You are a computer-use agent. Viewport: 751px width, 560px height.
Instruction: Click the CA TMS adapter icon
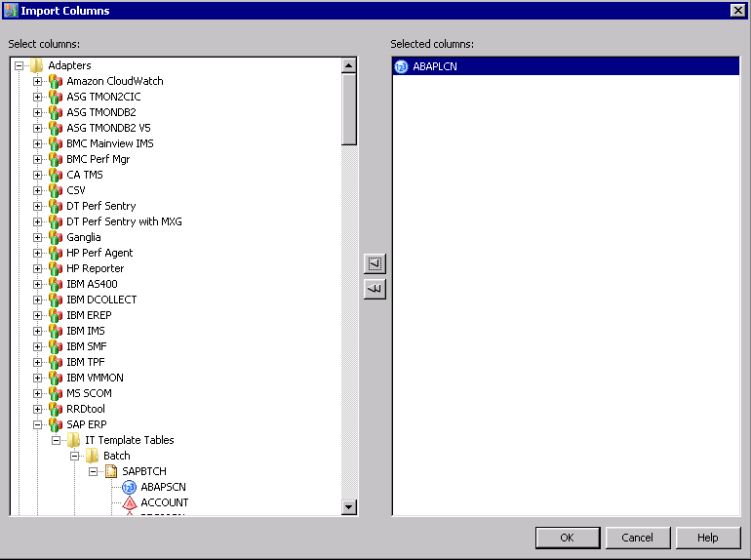tap(56, 175)
